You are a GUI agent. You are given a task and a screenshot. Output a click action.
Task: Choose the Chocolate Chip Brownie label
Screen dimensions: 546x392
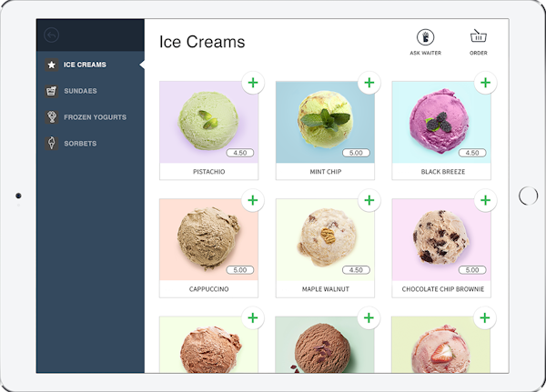443,289
